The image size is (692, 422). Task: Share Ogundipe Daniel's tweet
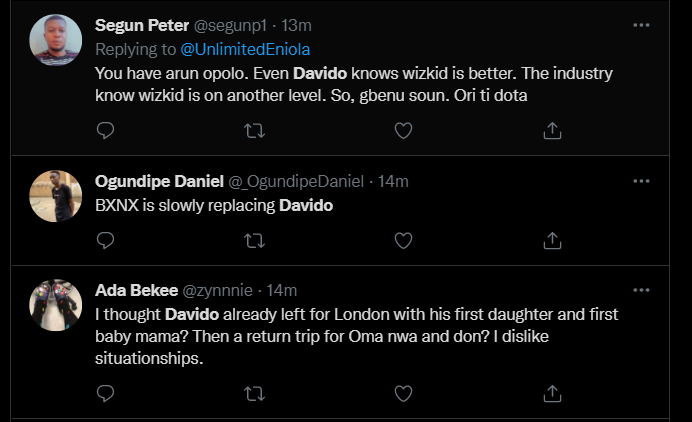(x=551, y=240)
